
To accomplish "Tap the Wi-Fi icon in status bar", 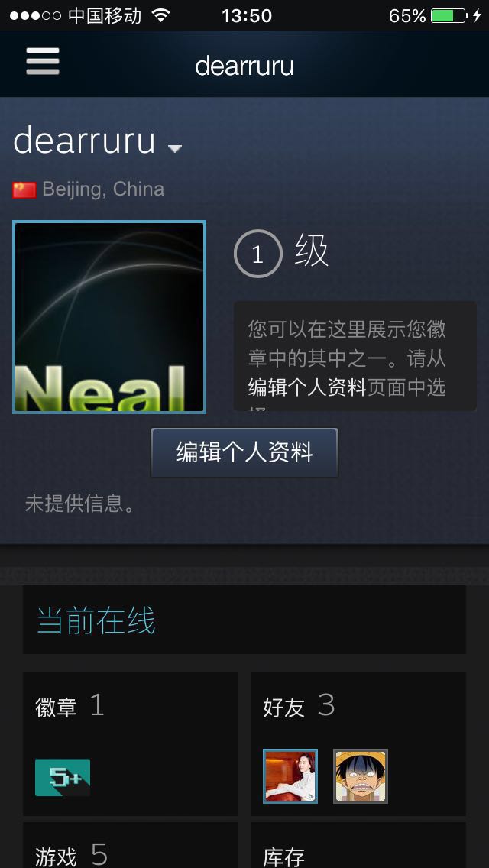I will [160, 15].
